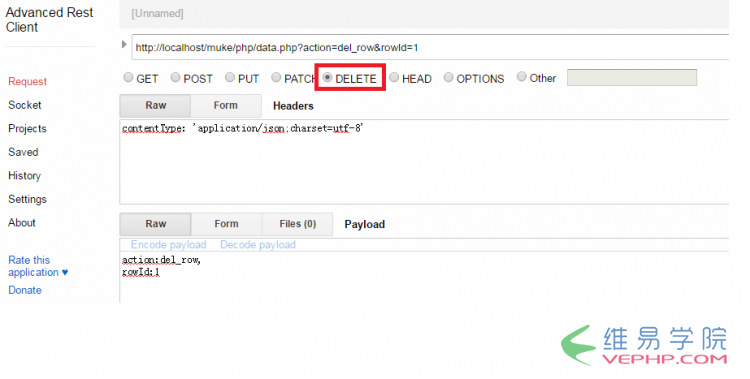Switch to the Headers Form tab
This screenshot has height=379, width=750.
(226, 105)
